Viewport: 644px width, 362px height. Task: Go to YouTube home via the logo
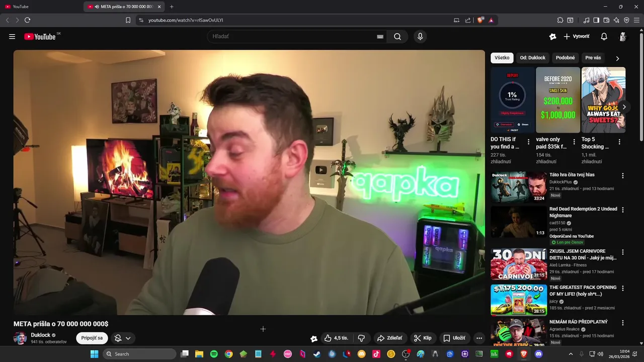pyautogui.click(x=40, y=37)
